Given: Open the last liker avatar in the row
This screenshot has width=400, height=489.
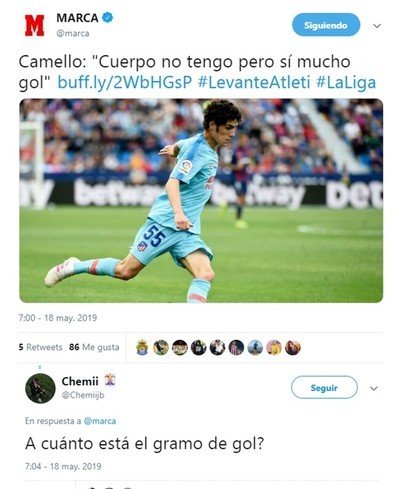Looking at the screenshot, I should point(293,348).
